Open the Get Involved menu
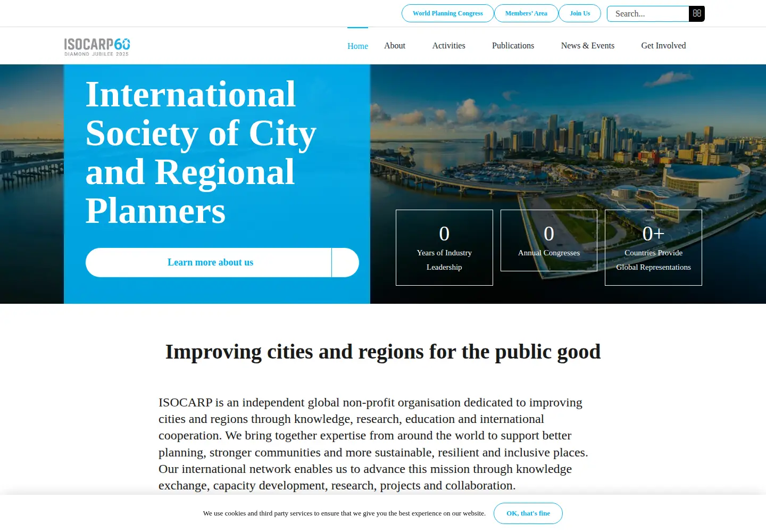Viewport: 766px width, 532px height. (663, 46)
